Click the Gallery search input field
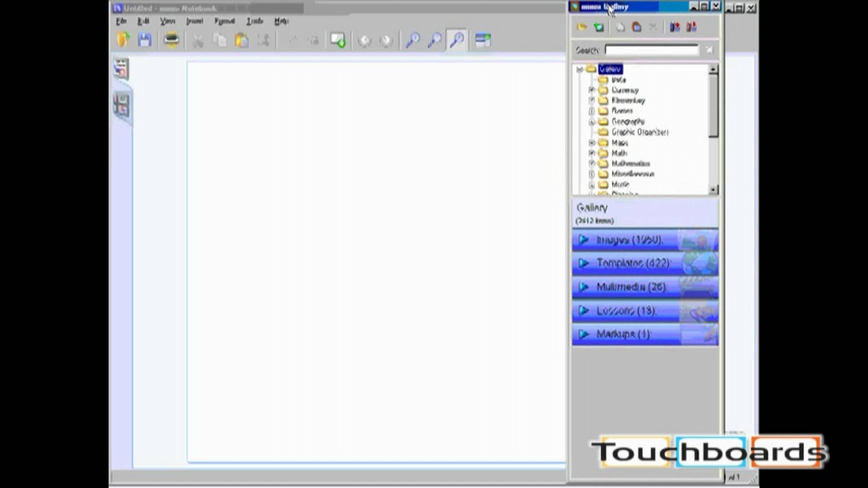Viewport: 868px width, 488px height. 651,50
